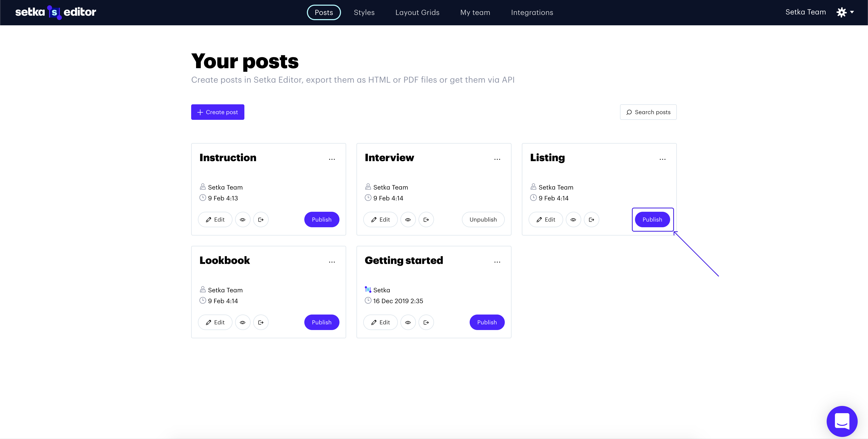This screenshot has height=439, width=868.
Task: Show preview of the Interview post
Action: [408, 219]
